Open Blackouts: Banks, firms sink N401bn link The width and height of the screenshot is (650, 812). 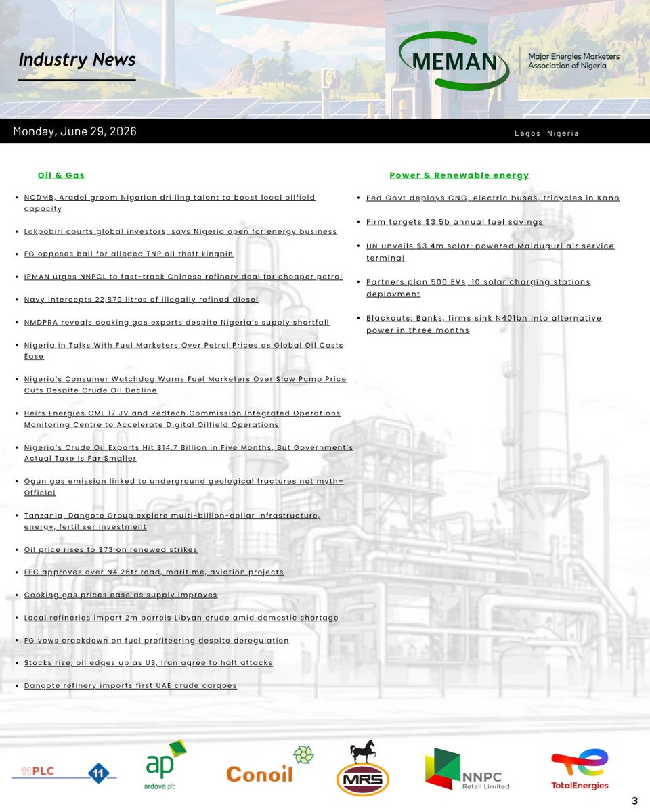coord(484,323)
